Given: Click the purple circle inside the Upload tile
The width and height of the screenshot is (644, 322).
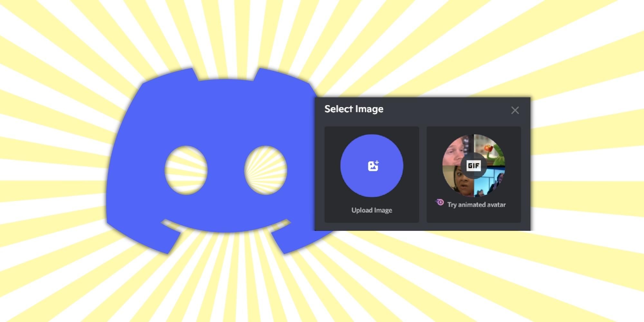Looking at the screenshot, I should (x=371, y=166).
